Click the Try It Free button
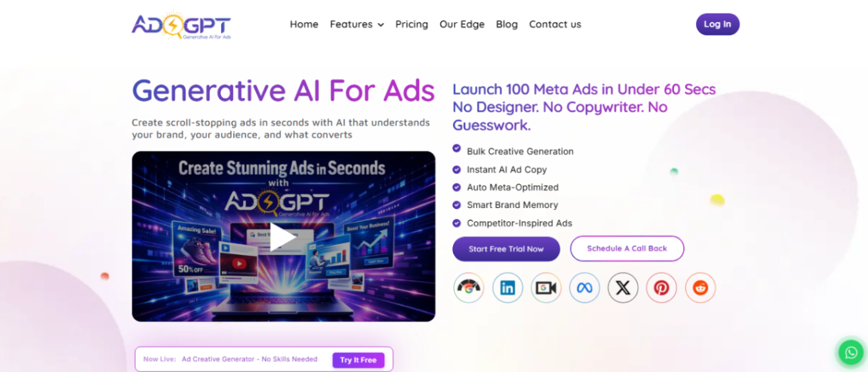The image size is (868, 372). point(358,360)
